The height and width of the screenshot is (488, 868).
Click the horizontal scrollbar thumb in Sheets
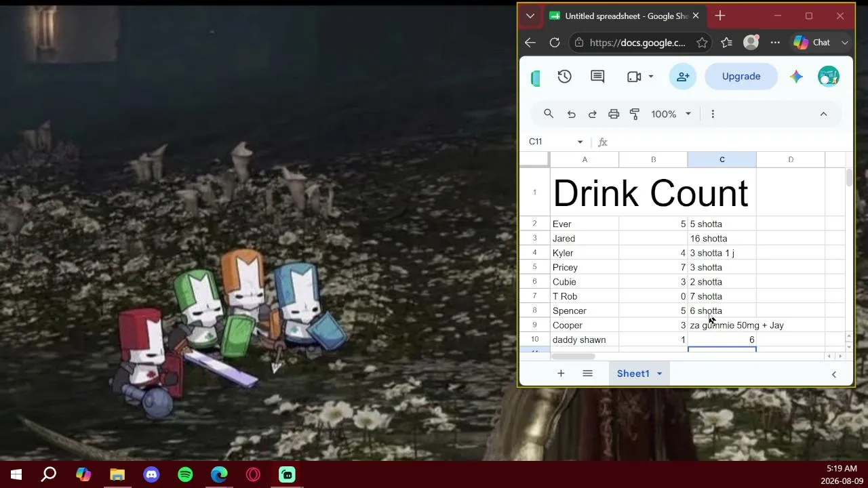(573, 357)
